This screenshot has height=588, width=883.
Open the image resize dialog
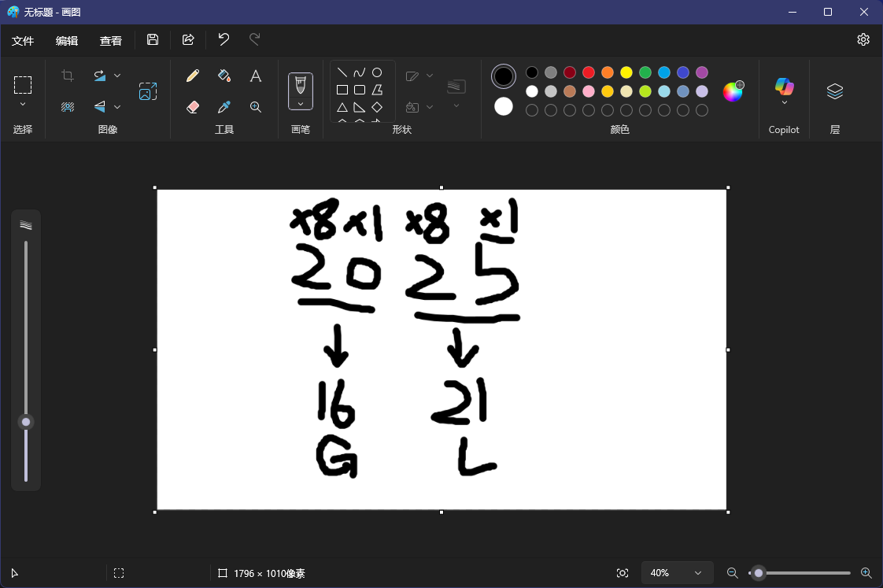click(x=147, y=91)
